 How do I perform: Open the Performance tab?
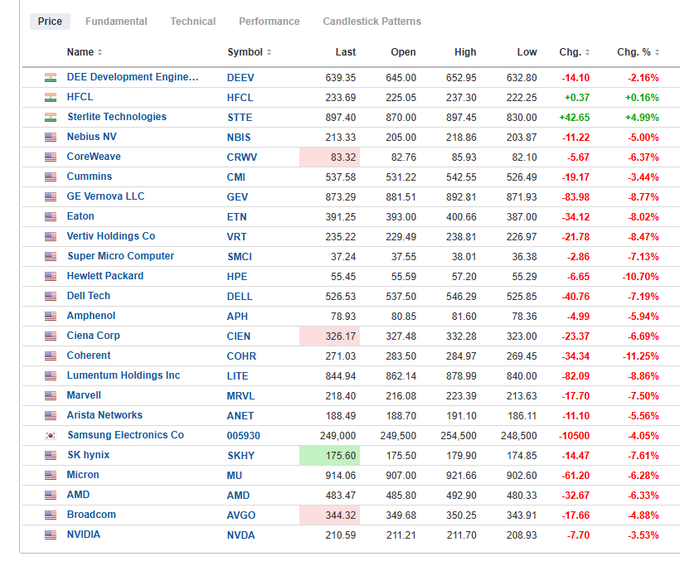point(269,21)
